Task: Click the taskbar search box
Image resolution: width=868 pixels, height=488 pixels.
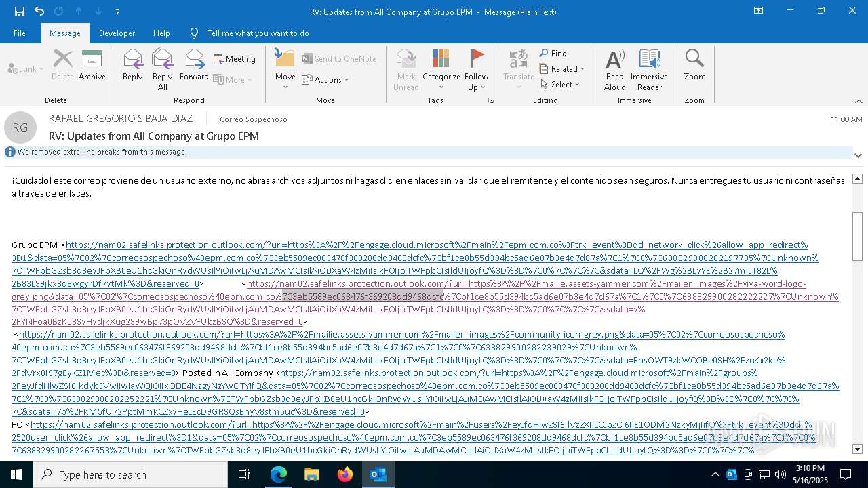Action: 130,474
